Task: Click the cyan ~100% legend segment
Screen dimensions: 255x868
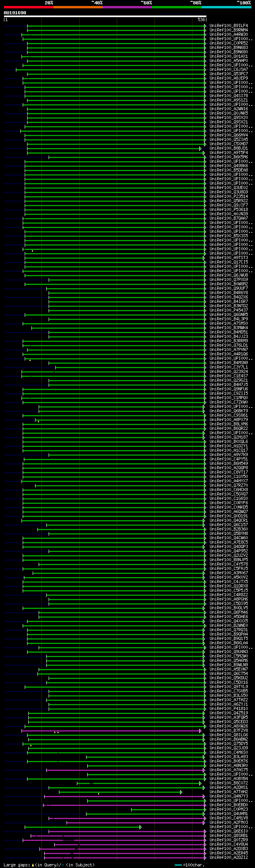Action: tap(226, 7)
